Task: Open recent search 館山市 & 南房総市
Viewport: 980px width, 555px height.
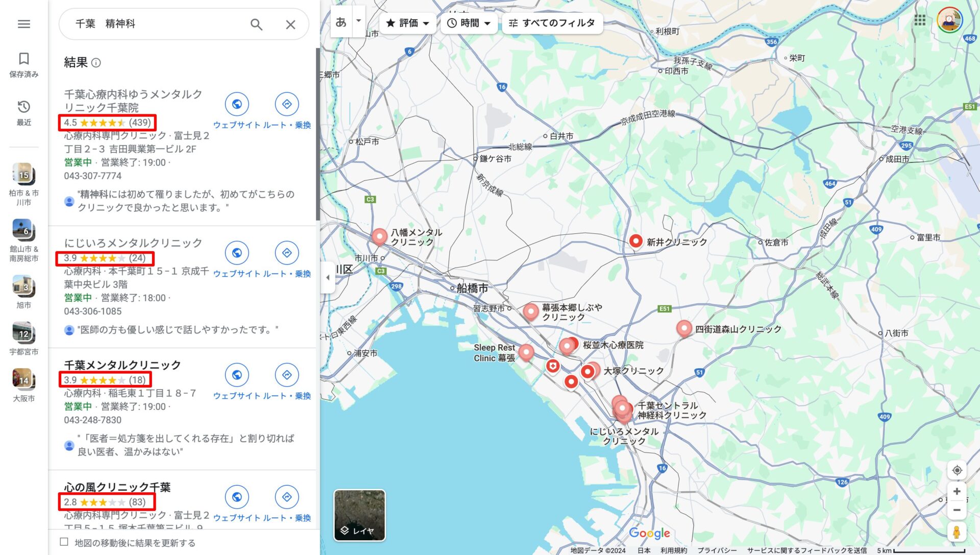Action: pos(24,240)
